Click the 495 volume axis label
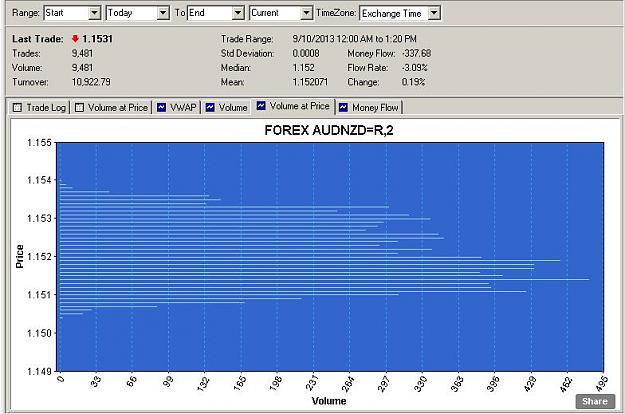 [603, 384]
